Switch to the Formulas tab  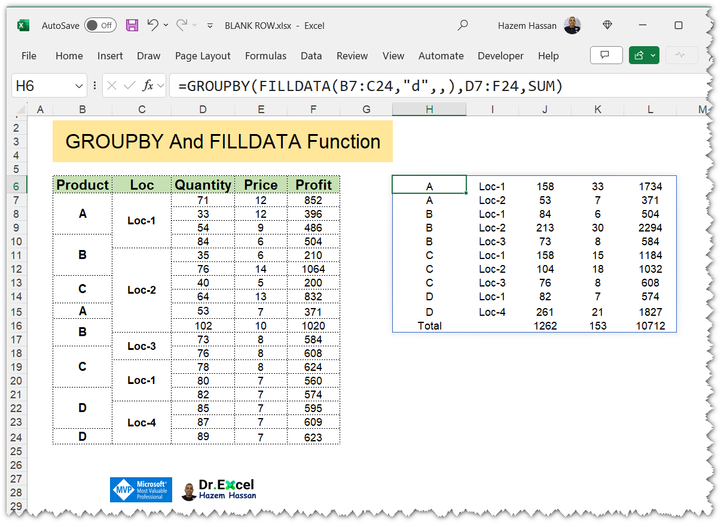pos(265,56)
